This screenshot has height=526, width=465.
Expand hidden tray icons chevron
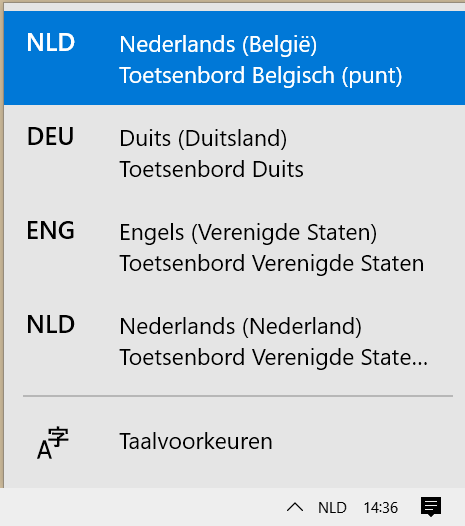coord(295,508)
